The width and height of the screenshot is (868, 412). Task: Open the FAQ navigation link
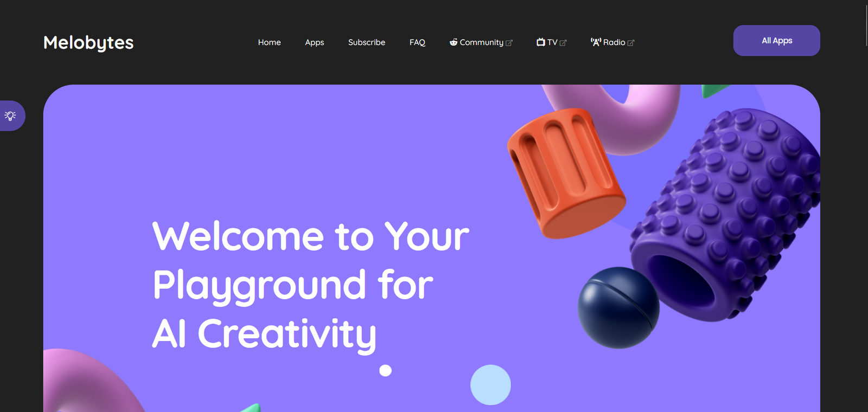(x=418, y=42)
